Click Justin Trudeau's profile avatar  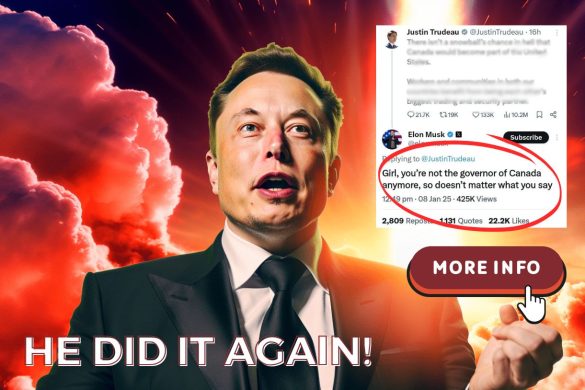click(391, 39)
